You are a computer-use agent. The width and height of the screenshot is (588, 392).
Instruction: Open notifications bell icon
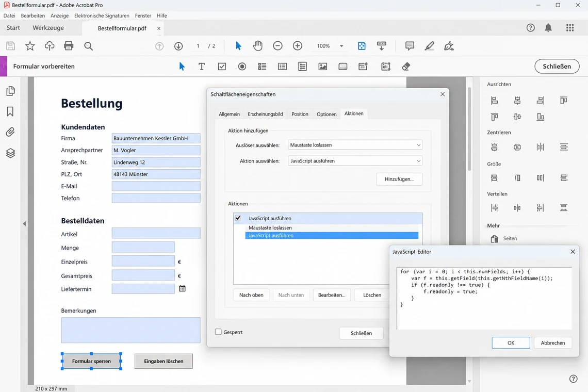pyautogui.click(x=548, y=28)
